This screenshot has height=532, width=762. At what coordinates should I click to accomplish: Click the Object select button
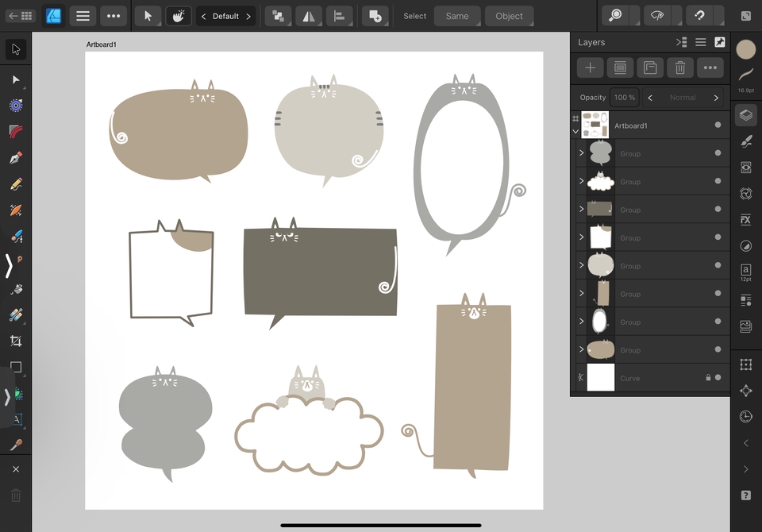[x=509, y=16]
